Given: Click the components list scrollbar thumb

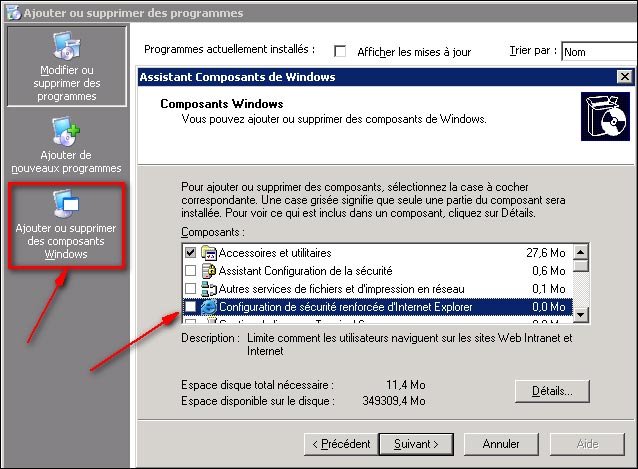Looking at the screenshot, I should click(581, 266).
